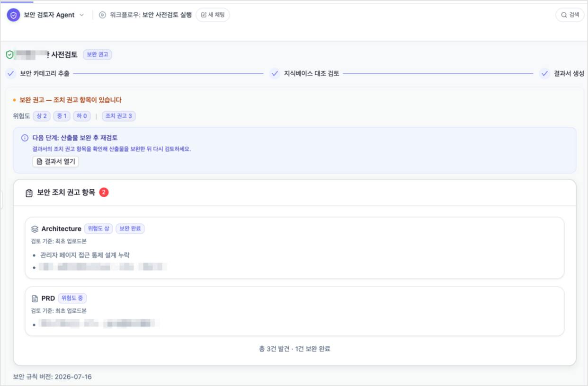Viewport: 588px width, 386px height.
Task: Click the clipboard icon beside 보안 조치 권고 항목
Action: coord(29,193)
